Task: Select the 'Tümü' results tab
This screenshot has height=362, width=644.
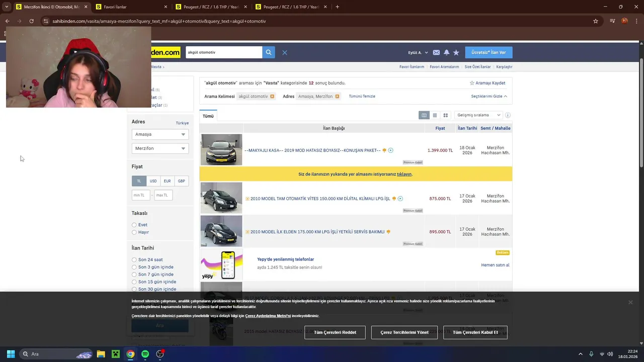Action: click(208, 116)
